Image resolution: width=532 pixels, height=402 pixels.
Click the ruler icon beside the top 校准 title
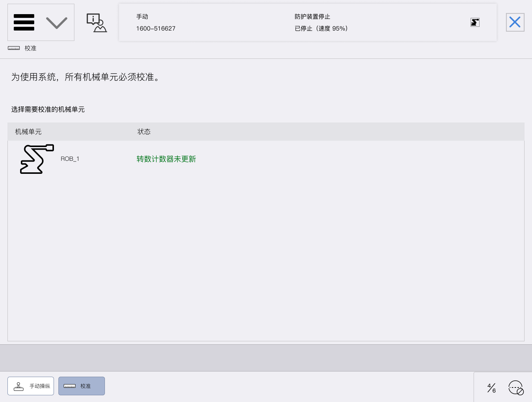pos(14,48)
